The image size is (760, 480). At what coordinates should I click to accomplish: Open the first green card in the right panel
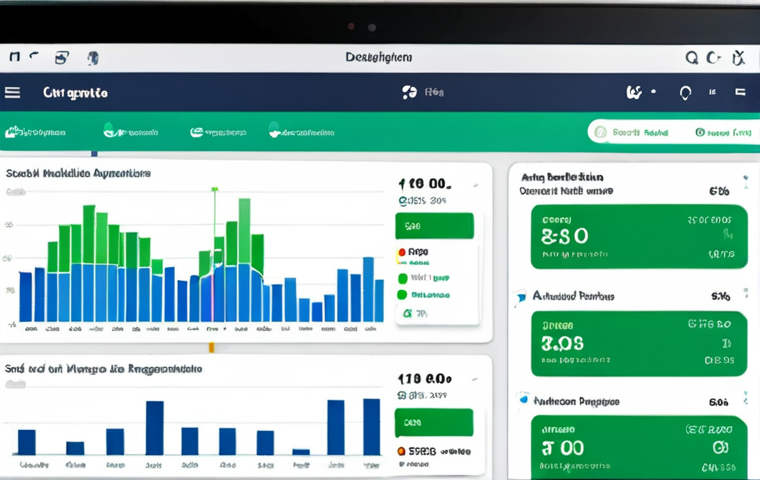pos(639,237)
